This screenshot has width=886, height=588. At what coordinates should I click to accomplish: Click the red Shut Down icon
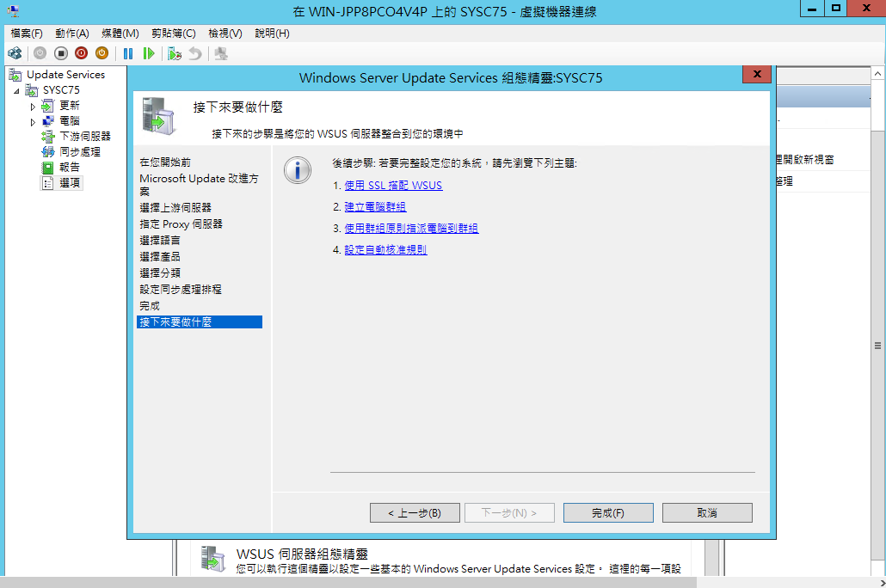[x=82, y=53]
